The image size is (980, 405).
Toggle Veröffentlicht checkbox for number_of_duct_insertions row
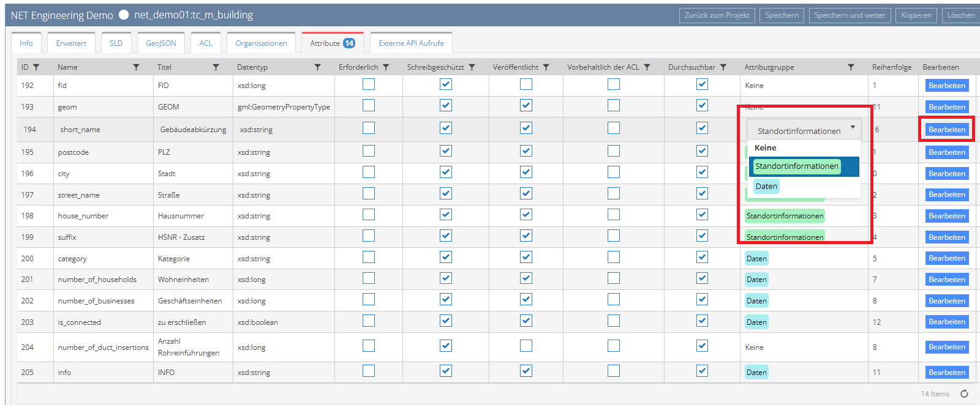point(526,346)
